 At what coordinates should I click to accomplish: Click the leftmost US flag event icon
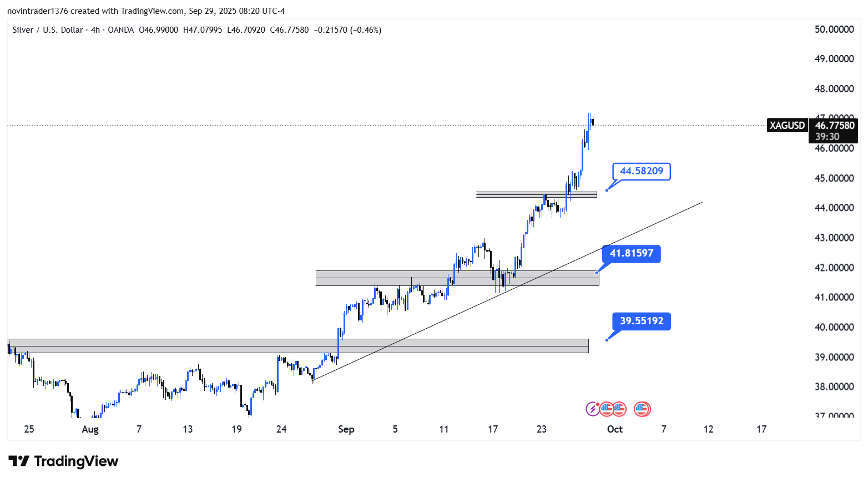point(606,409)
